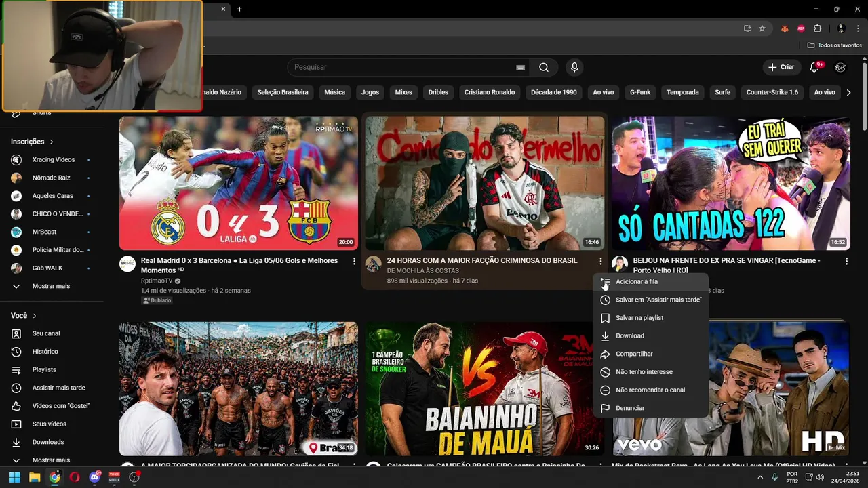Choose Não tenho interesse option
The image size is (868, 488).
point(650,372)
